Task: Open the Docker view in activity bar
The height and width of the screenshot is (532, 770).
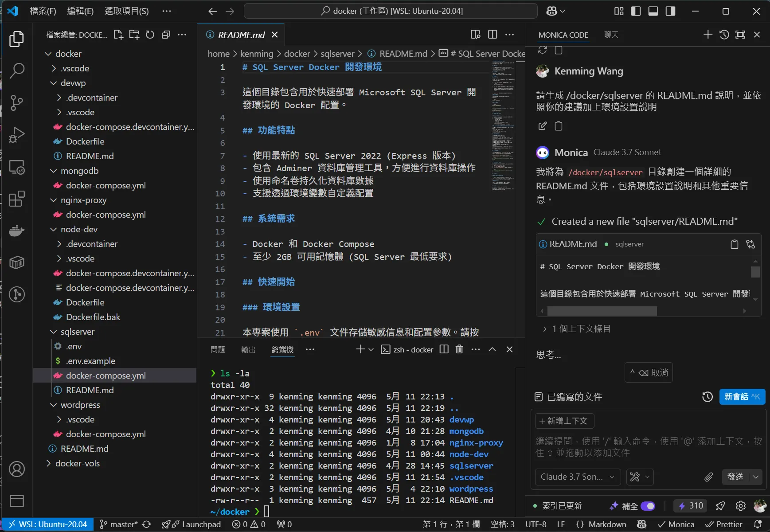Action: point(17,231)
